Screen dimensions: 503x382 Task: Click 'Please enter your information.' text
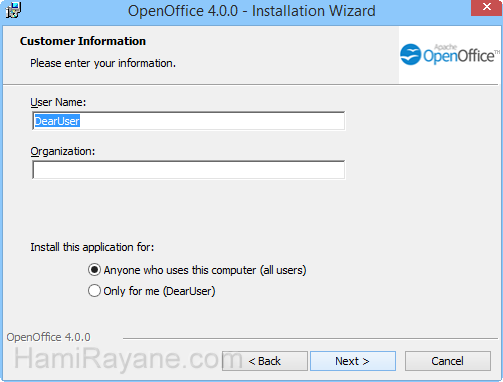click(103, 63)
